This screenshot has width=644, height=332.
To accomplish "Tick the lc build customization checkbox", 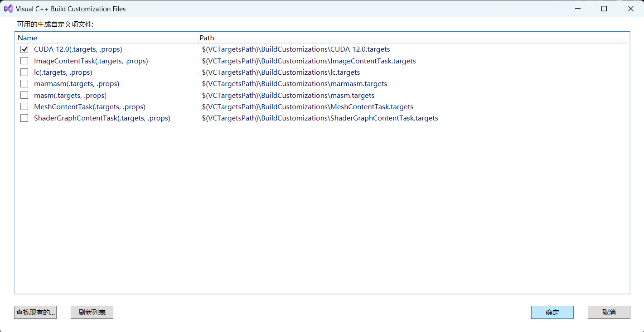I will (24, 72).
